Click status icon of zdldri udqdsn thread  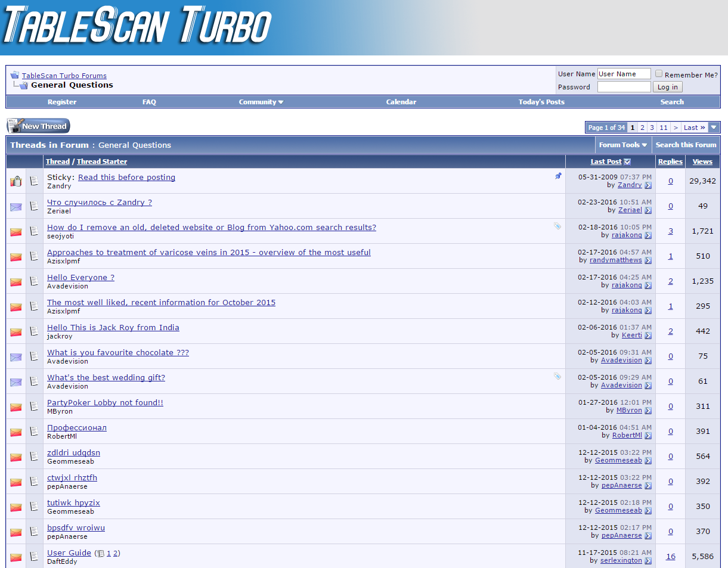[16, 457]
